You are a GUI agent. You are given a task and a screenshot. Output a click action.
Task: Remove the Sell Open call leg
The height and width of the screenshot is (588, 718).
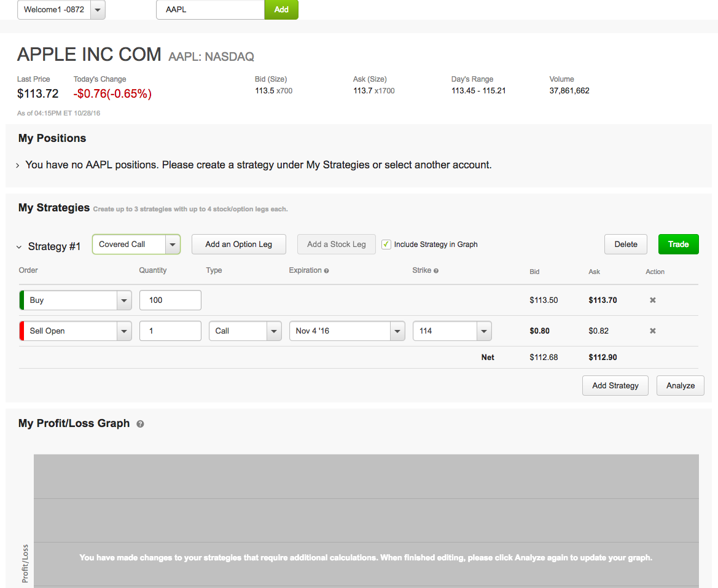(x=652, y=331)
